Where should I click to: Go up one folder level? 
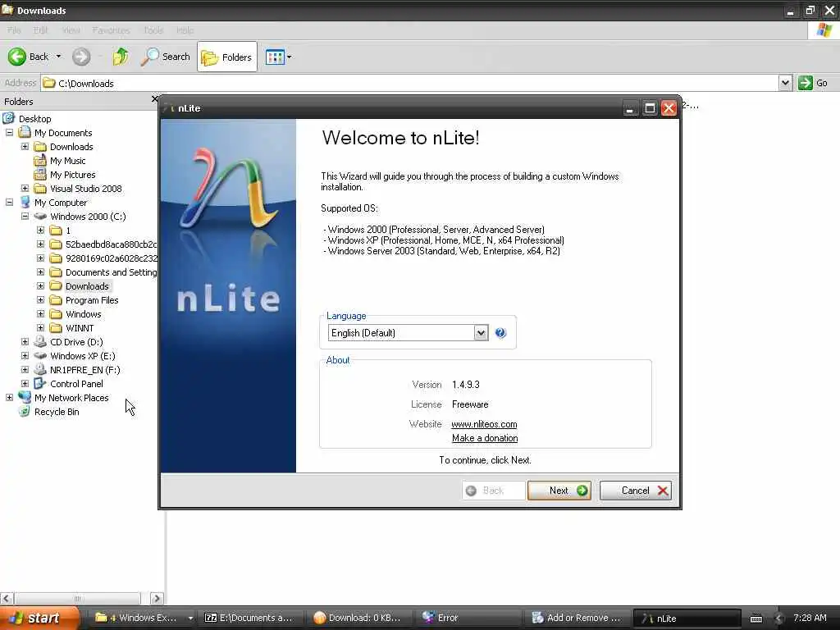[121, 57]
